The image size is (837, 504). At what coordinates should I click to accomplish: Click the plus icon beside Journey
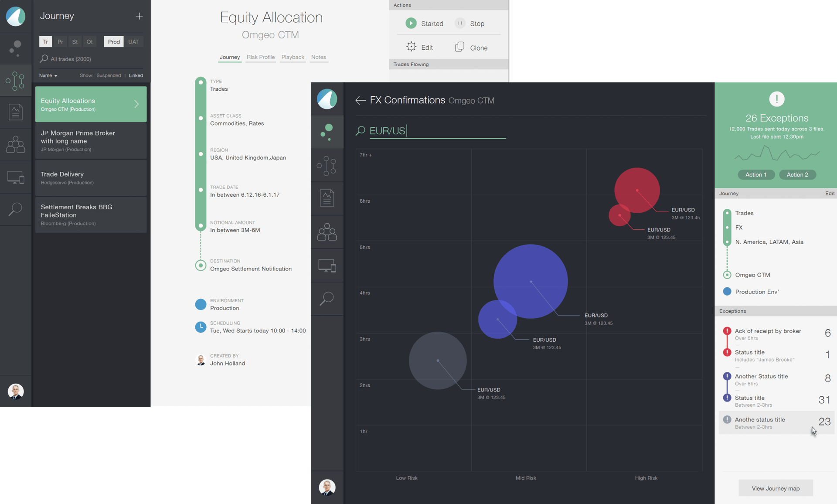(139, 16)
